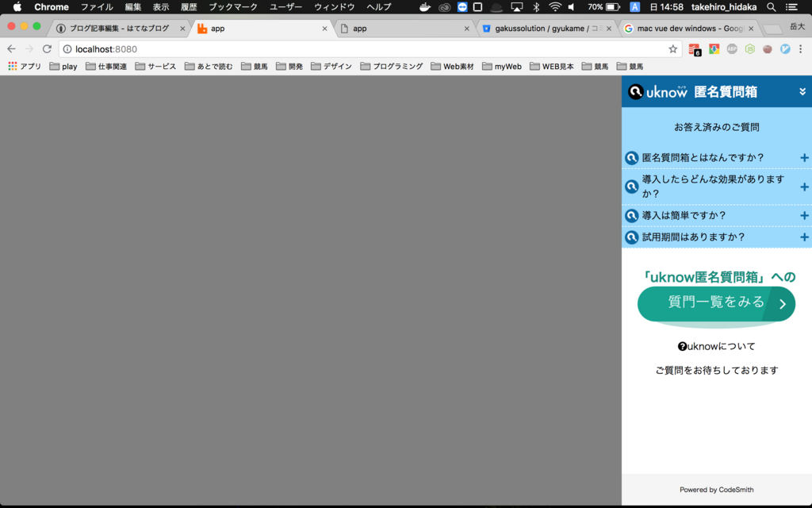Collapse the uknow widget with double chevron

pyautogui.click(x=802, y=92)
